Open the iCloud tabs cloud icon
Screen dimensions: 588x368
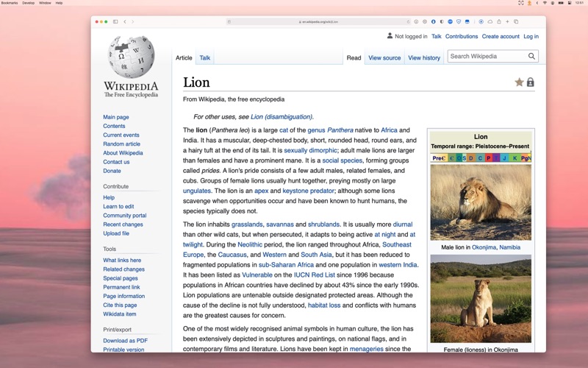click(x=490, y=22)
